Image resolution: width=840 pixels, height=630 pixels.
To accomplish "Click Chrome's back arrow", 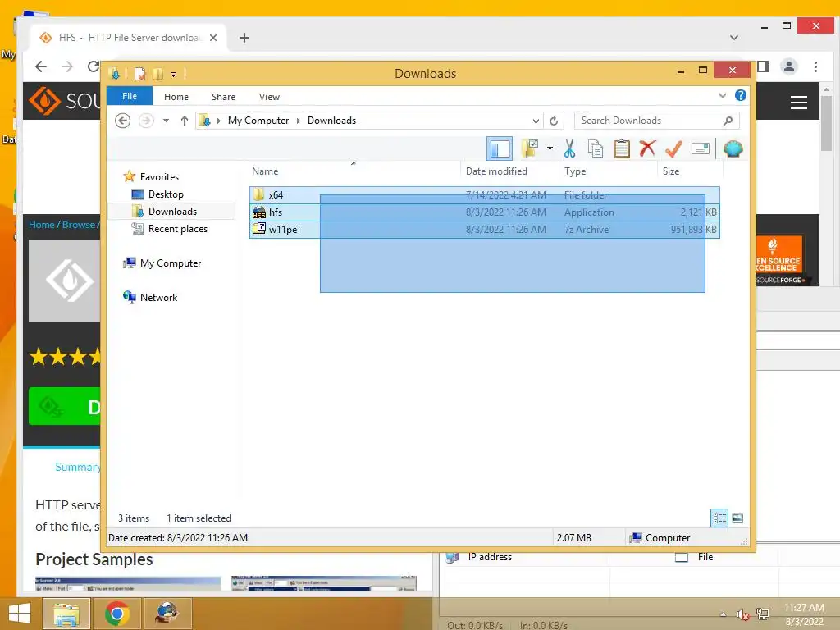I will tap(41, 66).
